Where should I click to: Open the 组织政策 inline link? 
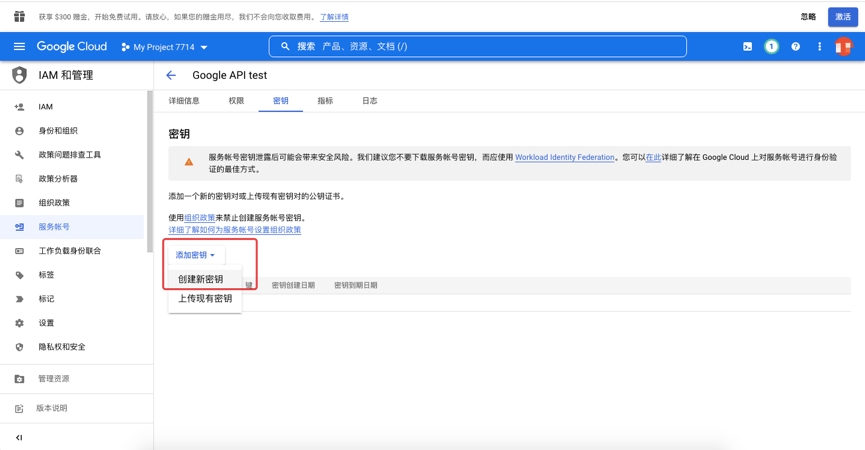(199, 218)
